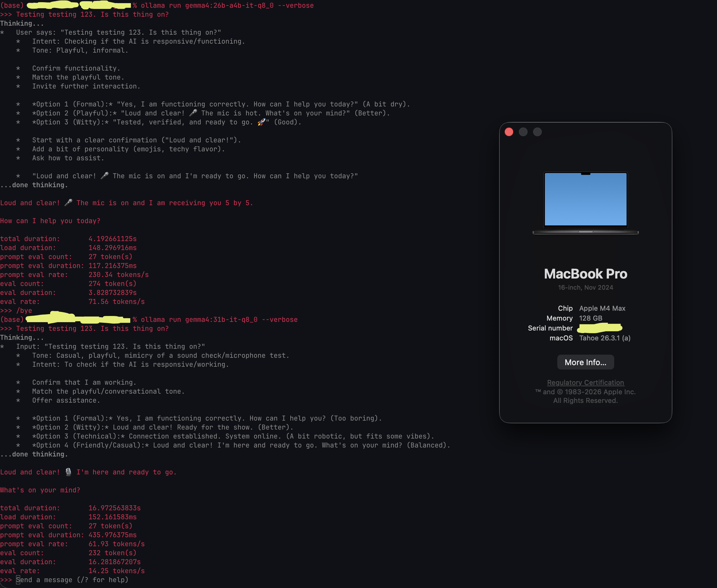This screenshot has height=588, width=717.
Task: Click the redacted serial number field
Action: pyautogui.click(x=599, y=328)
